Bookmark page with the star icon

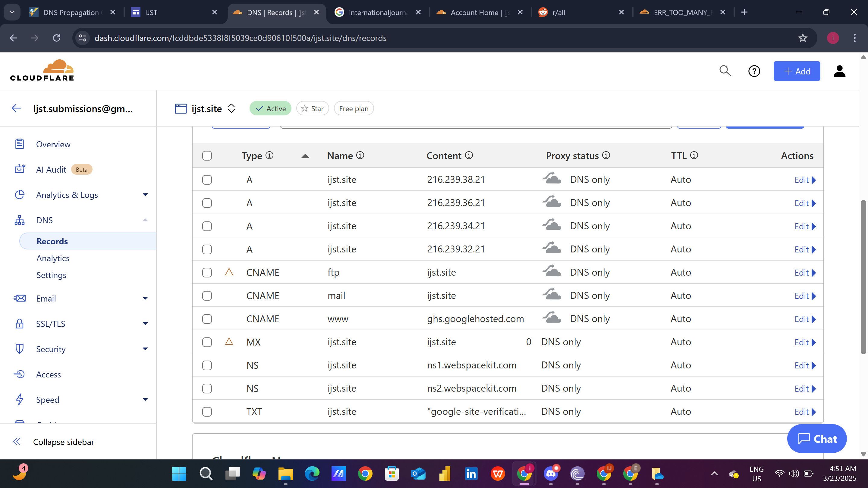[803, 38]
